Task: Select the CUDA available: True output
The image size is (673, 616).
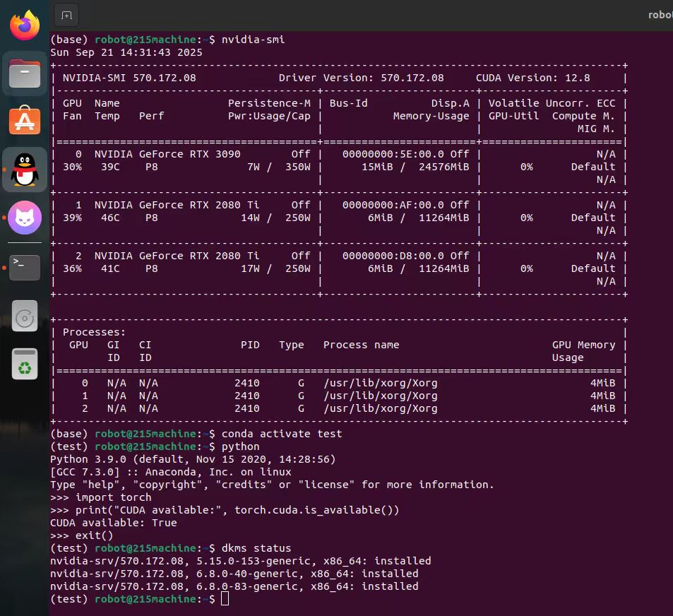Action: pyautogui.click(x=113, y=523)
